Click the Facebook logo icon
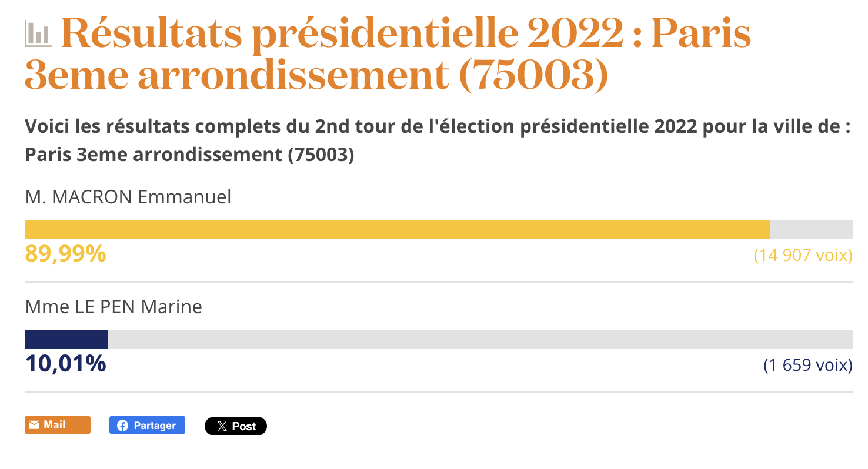Viewport: 868px width, 469px height. coord(122,426)
